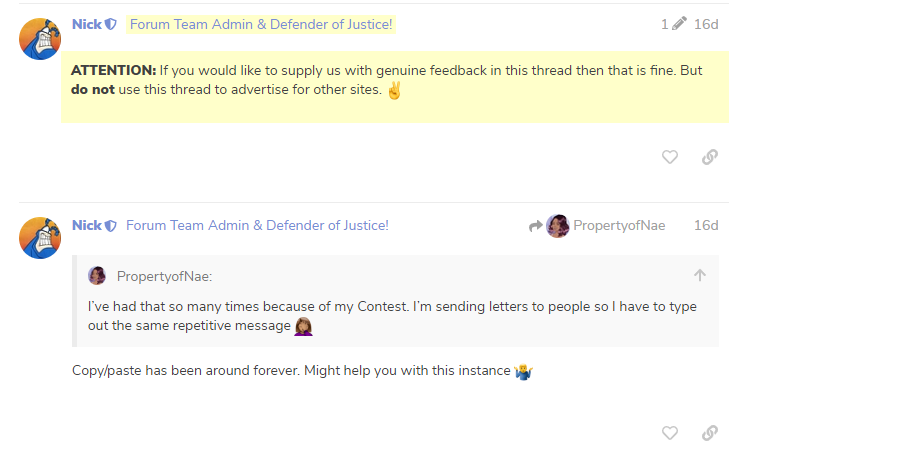Open Nick's avatar on the ATTENTION post
This screenshot has width=901, height=474.
(41, 39)
